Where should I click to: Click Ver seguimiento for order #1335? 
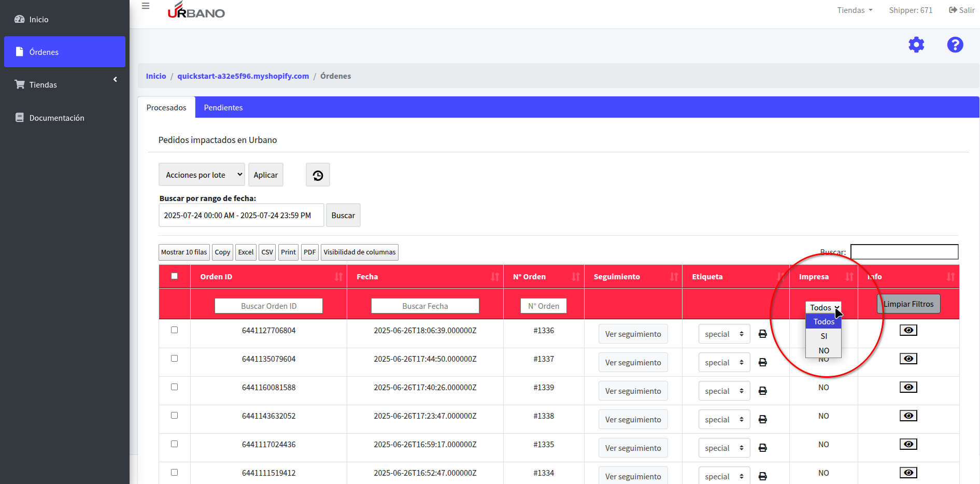click(x=633, y=448)
